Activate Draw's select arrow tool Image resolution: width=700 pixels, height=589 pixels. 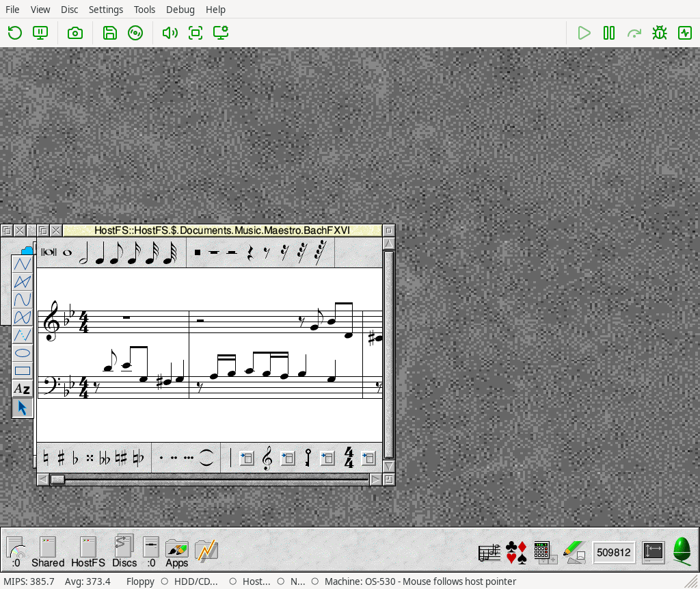(23, 408)
